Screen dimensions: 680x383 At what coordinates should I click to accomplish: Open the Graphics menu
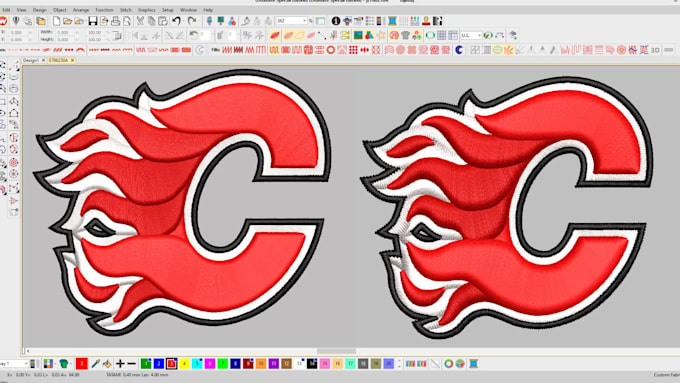coord(147,10)
